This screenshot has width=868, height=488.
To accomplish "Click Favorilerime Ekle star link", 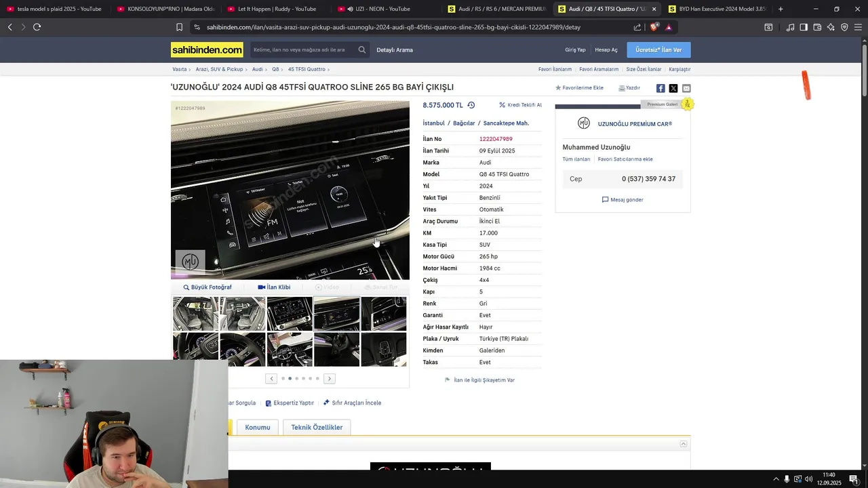I will 579,88.
